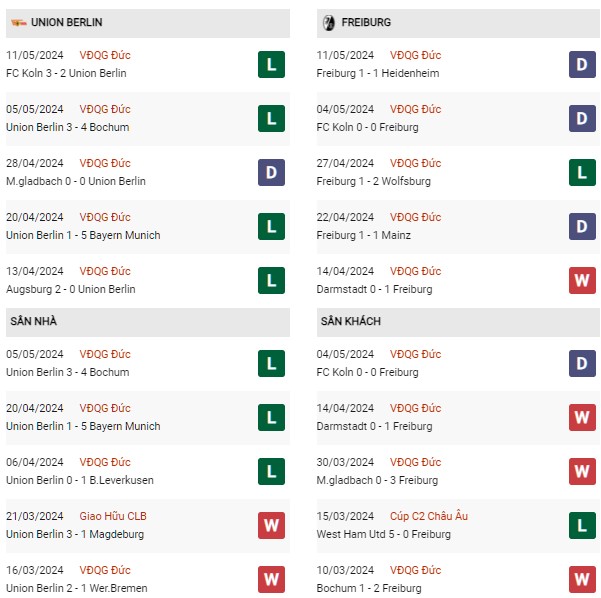Viewport: 601px width, 598px height.
Task: Click the D badge for Freiburg 1-1 Heidenheim
Action: [582, 64]
